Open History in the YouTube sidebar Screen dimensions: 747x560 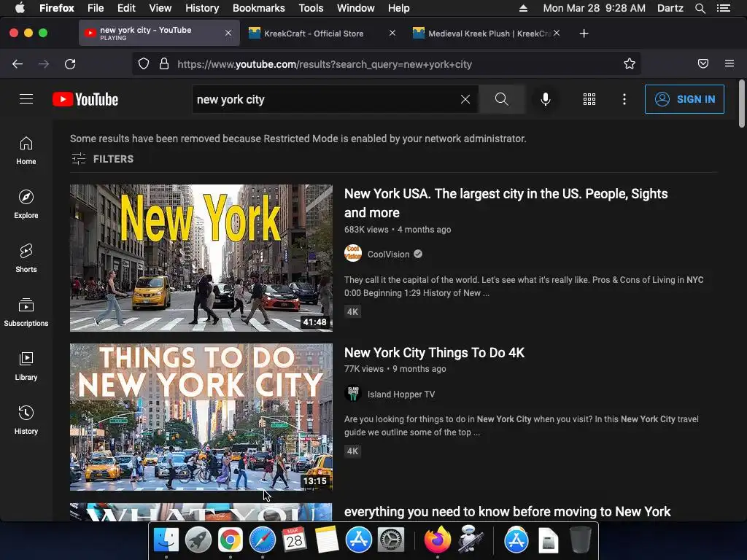26,419
